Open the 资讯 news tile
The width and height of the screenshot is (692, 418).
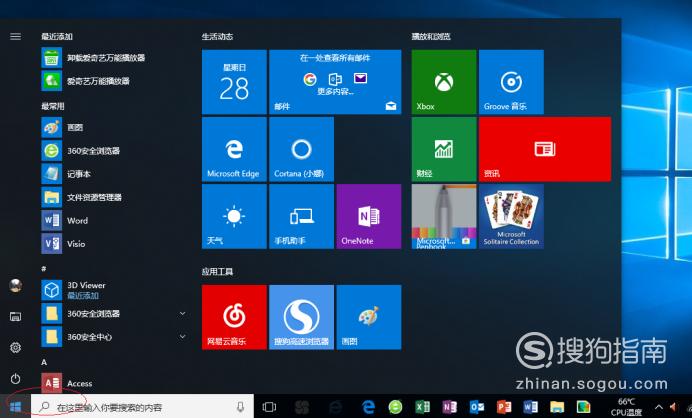tap(545, 149)
